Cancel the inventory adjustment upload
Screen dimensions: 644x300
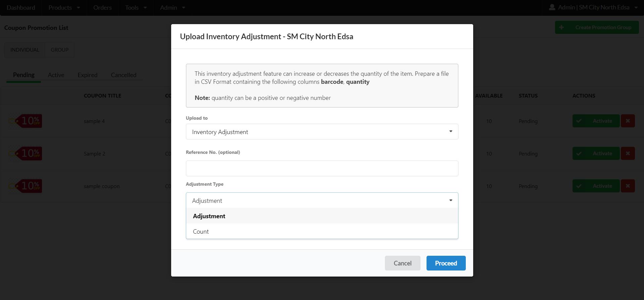tap(402, 263)
